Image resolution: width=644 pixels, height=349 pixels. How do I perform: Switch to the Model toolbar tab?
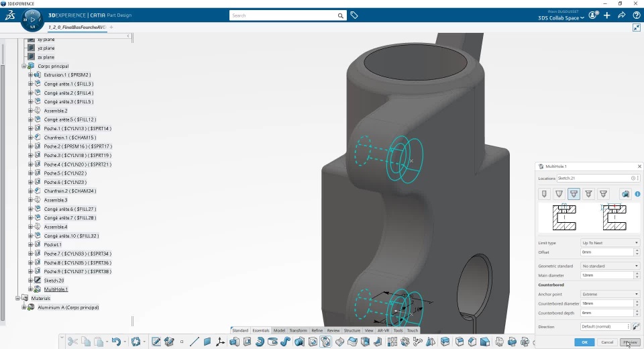[x=279, y=330]
